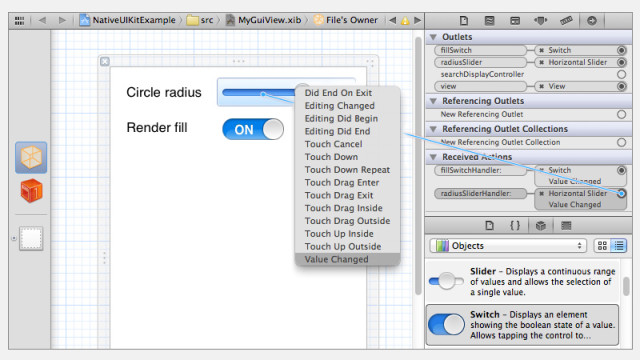Show the File inspector tab icon

point(464,20)
